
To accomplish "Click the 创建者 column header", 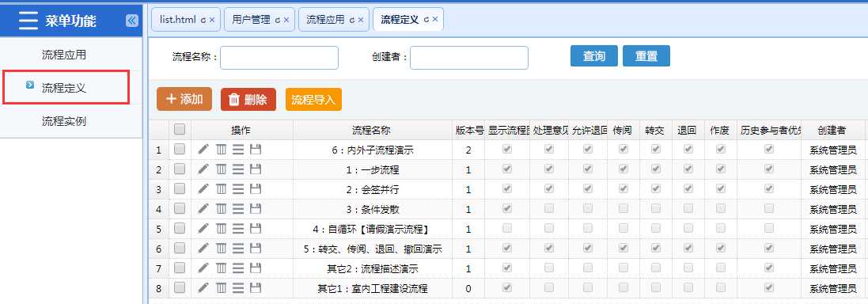I will coord(832,130).
